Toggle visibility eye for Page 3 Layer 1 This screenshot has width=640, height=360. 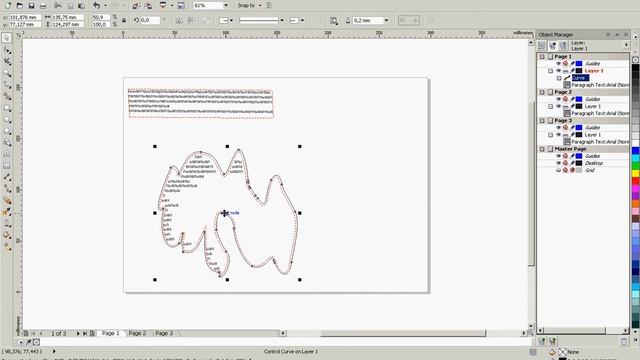pyautogui.click(x=558, y=135)
